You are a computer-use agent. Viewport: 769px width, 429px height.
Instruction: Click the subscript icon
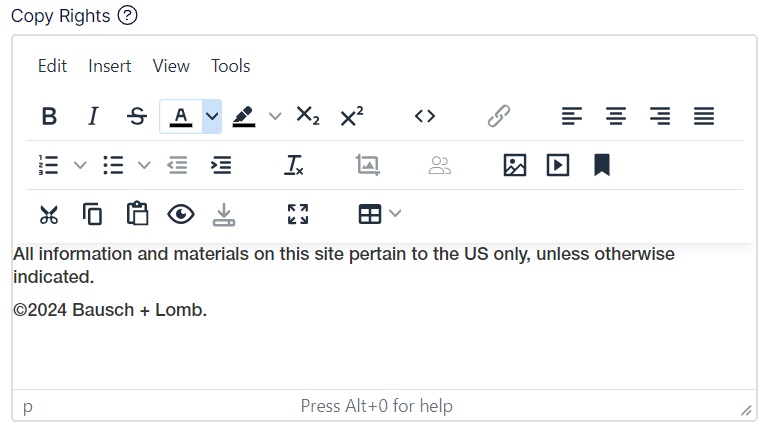(307, 116)
